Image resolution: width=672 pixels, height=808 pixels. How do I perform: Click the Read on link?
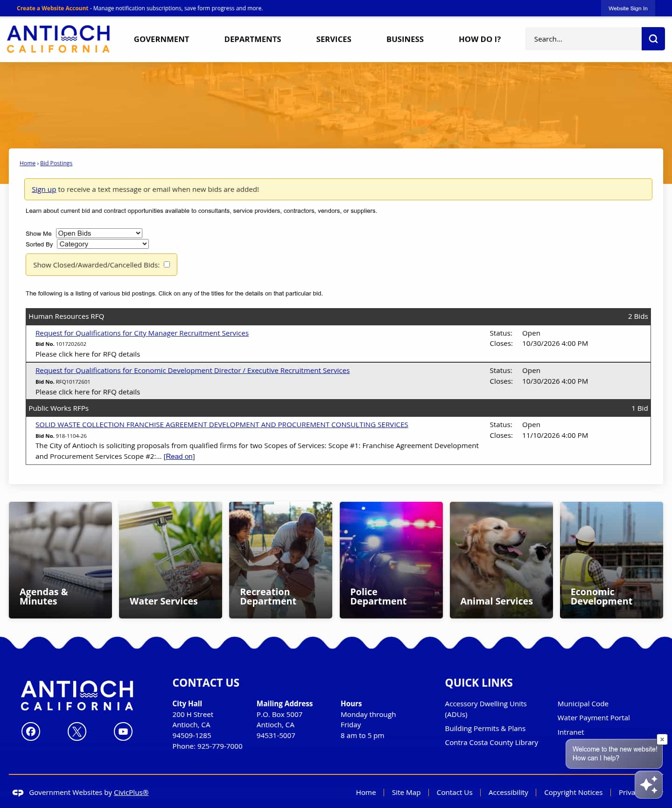click(179, 457)
